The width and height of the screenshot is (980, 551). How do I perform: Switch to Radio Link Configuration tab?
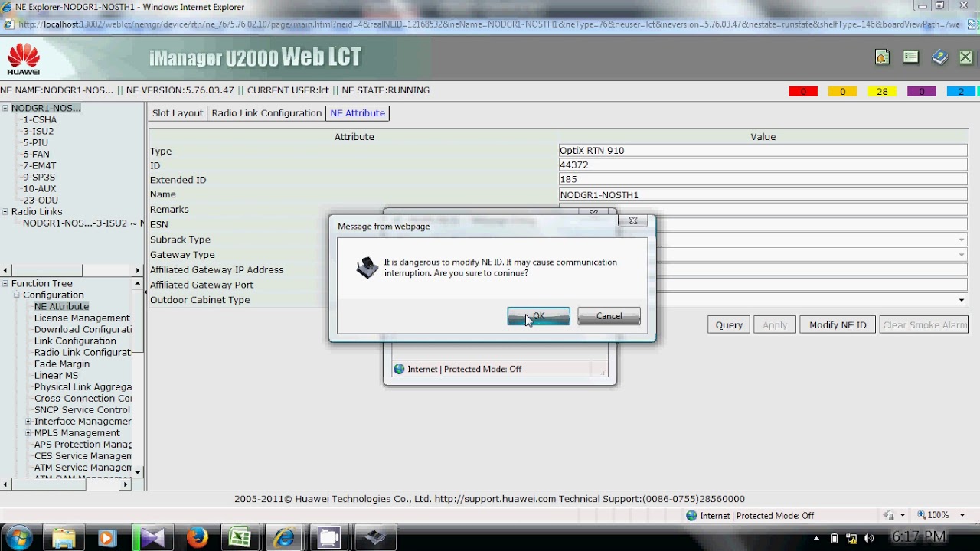pyautogui.click(x=266, y=112)
